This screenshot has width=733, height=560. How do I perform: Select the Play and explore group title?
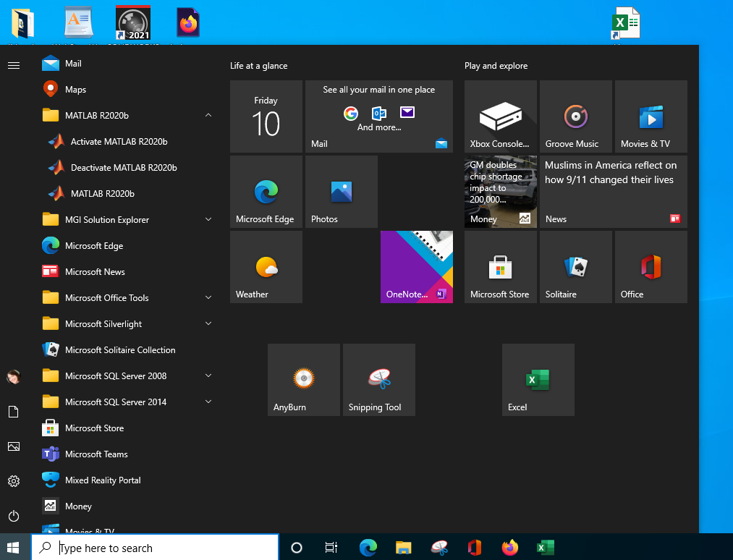click(x=496, y=66)
